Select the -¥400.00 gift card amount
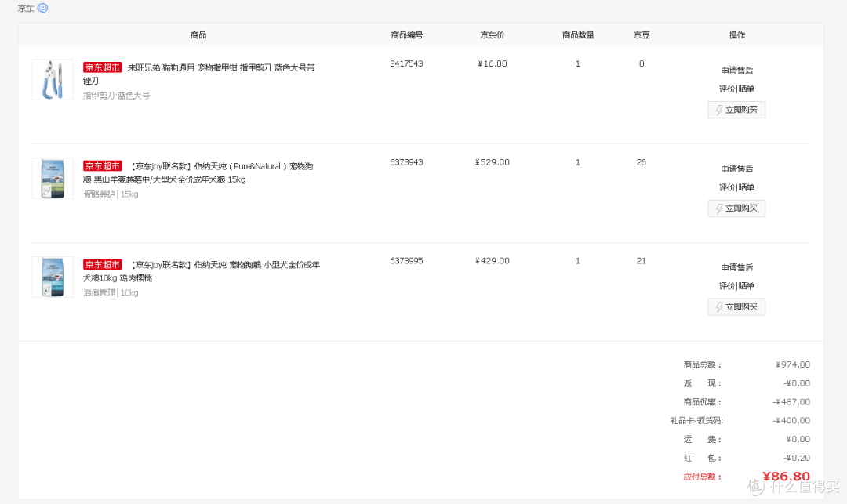The width and height of the screenshot is (847, 504). pos(791,420)
